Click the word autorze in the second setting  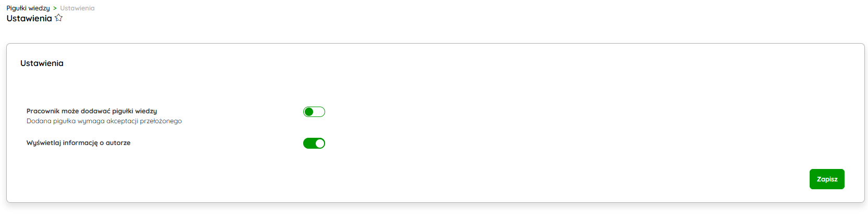point(118,143)
